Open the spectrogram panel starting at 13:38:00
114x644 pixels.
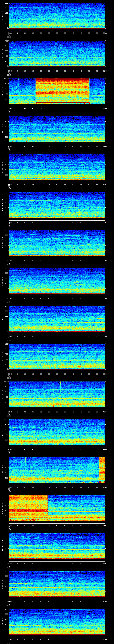tap(57, 356)
